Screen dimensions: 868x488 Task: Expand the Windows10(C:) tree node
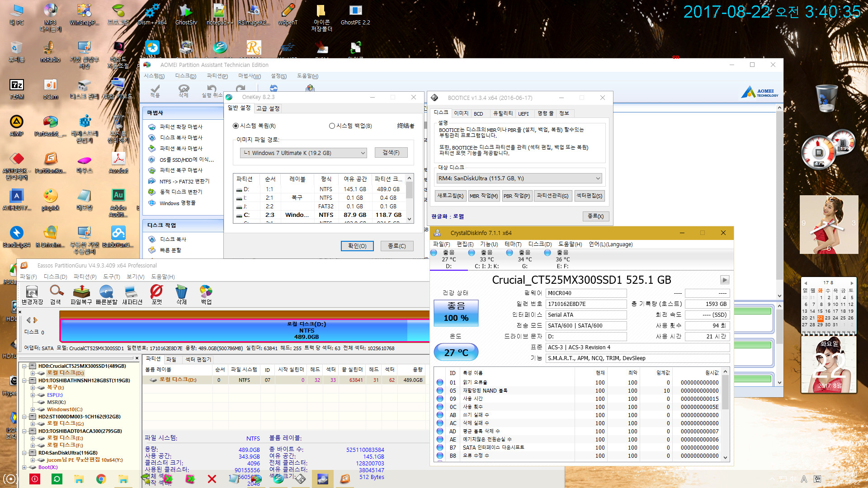click(x=33, y=409)
